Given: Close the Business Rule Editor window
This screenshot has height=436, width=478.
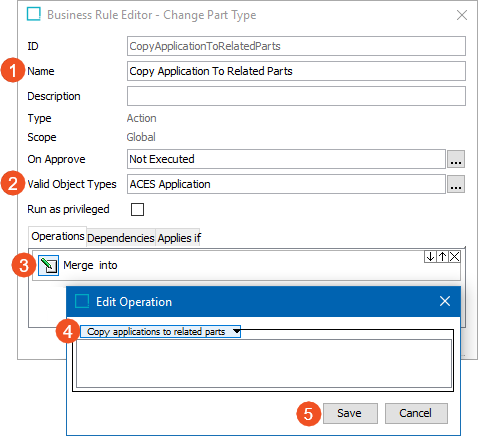Looking at the screenshot, I should (462, 15).
